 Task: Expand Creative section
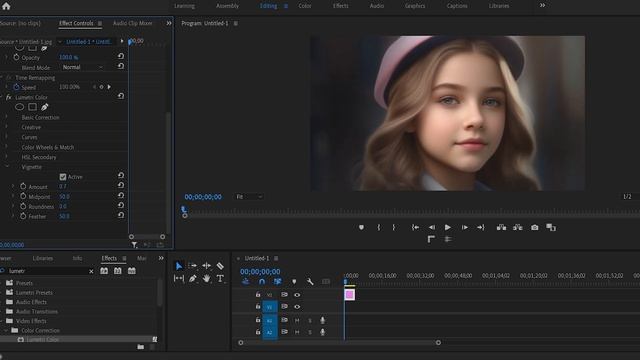point(7,127)
